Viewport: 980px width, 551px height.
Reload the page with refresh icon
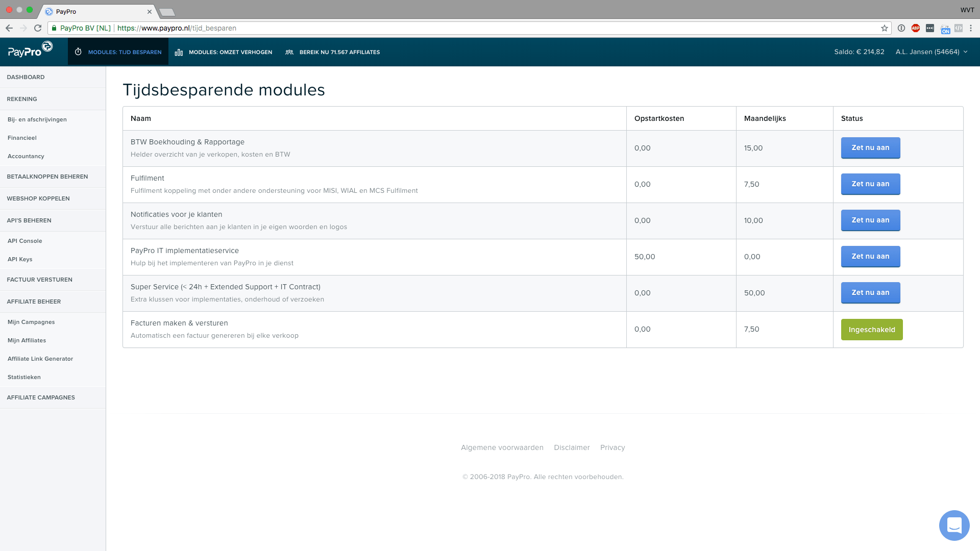38,28
